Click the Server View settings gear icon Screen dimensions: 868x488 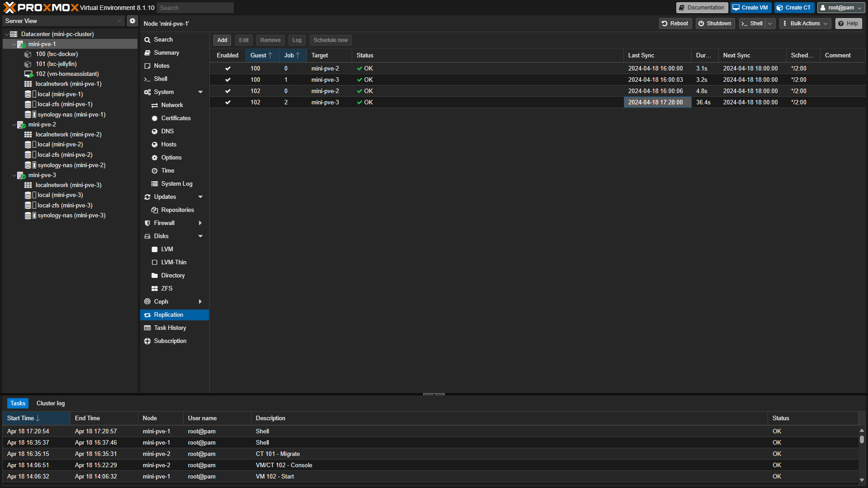tap(132, 21)
